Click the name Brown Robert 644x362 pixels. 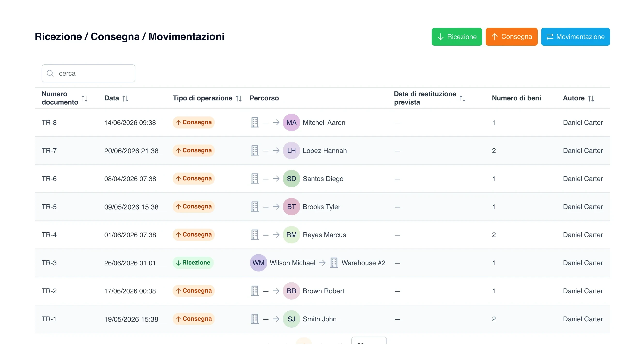click(323, 291)
